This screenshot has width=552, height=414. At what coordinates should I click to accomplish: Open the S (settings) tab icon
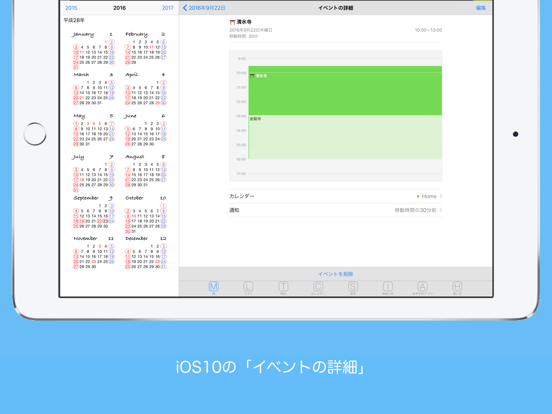tap(353, 287)
